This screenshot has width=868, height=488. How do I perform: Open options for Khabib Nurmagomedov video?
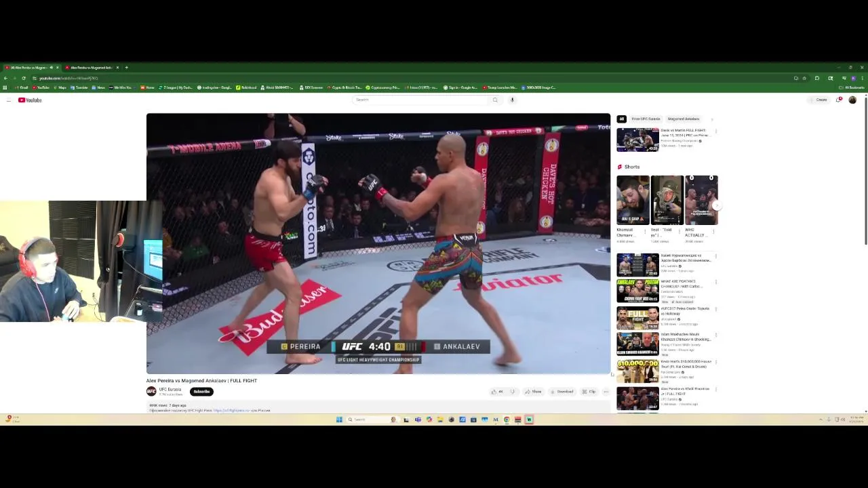click(x=715, y=256)
